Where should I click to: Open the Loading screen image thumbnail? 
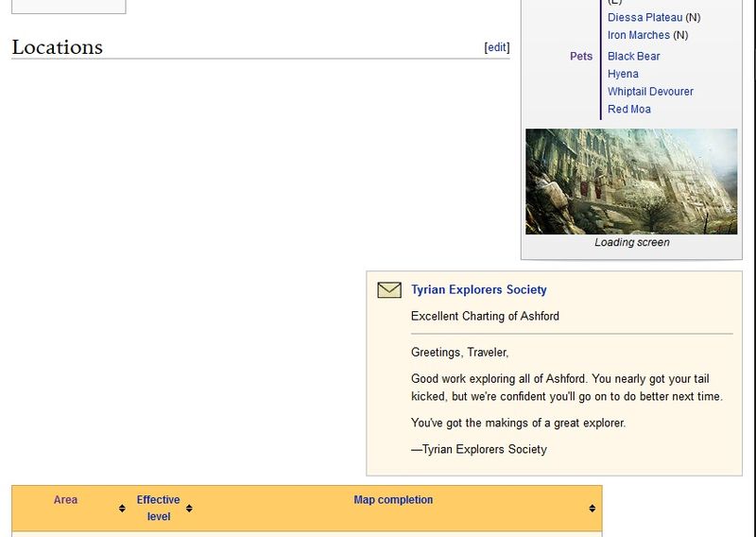[x=631, y=182]
